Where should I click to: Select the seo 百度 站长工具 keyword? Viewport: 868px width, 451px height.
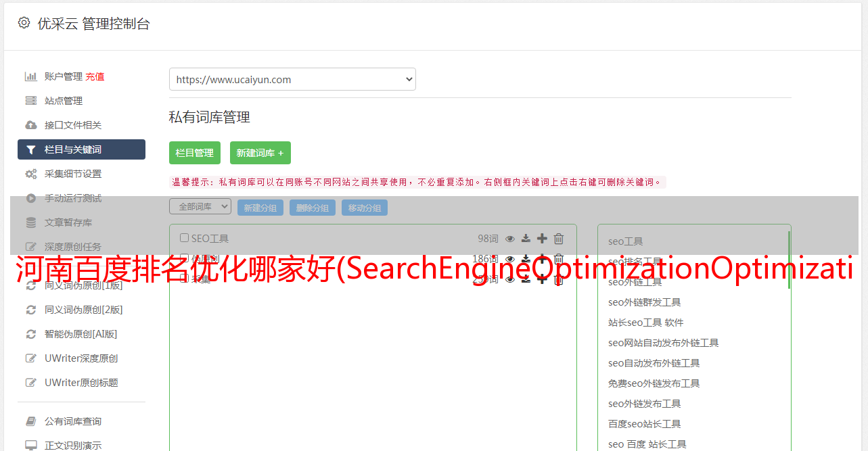647,444
